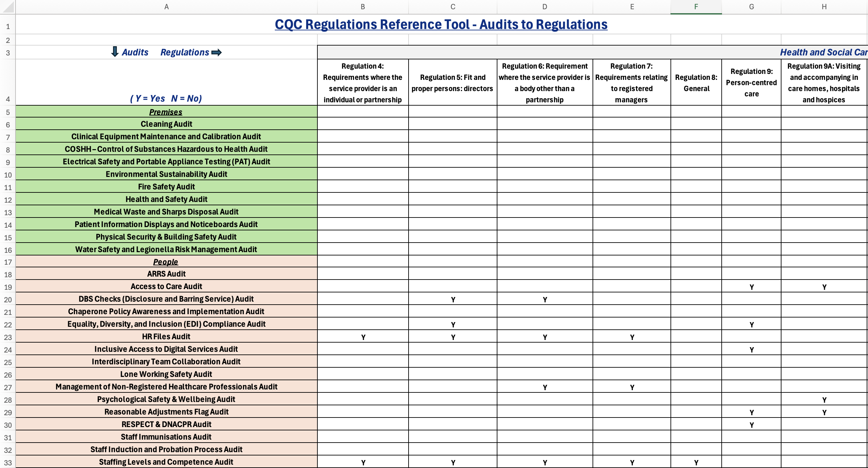Select the Y = Yes N = No legend cell
The image size is (868, 468).
(x=166, y=98)
